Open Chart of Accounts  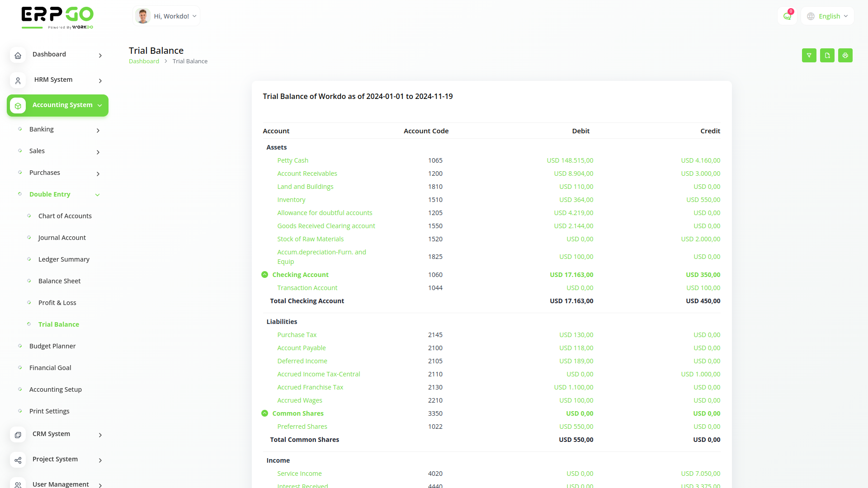click(65, 216)
